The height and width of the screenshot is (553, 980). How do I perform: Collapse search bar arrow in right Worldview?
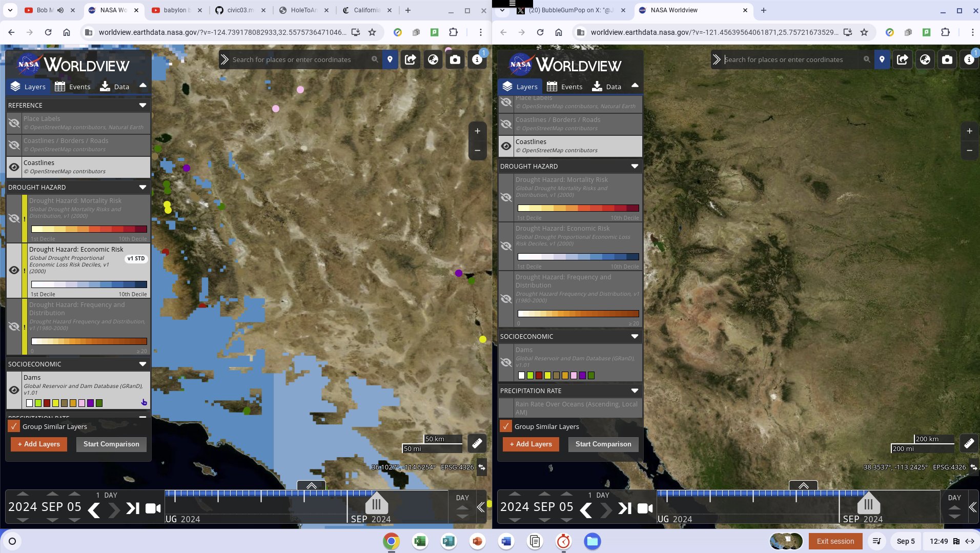pos(717,59)
